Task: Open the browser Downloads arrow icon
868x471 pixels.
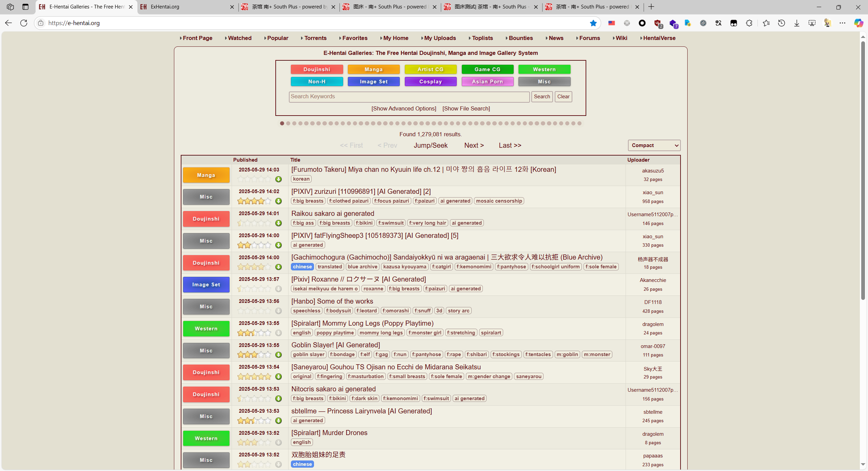Action: 796,23
